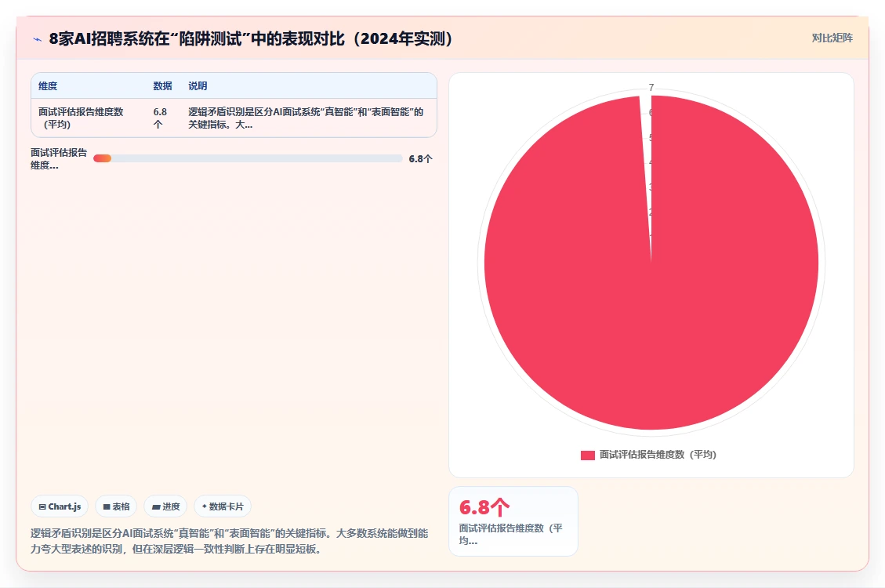
Task: Click the icon in the 进度 tag
Action: (156, 506)
